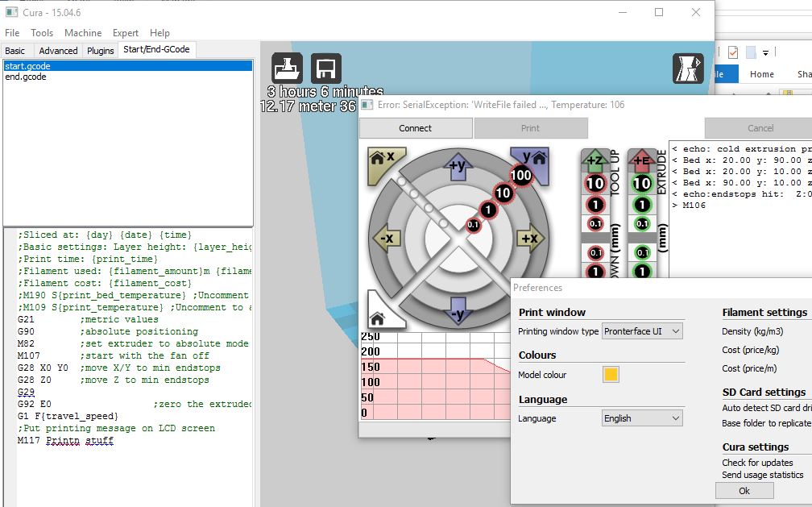The image size is (812, 507).
Task: Switch to the Plugins tab
Action: (x=100, y=50)
